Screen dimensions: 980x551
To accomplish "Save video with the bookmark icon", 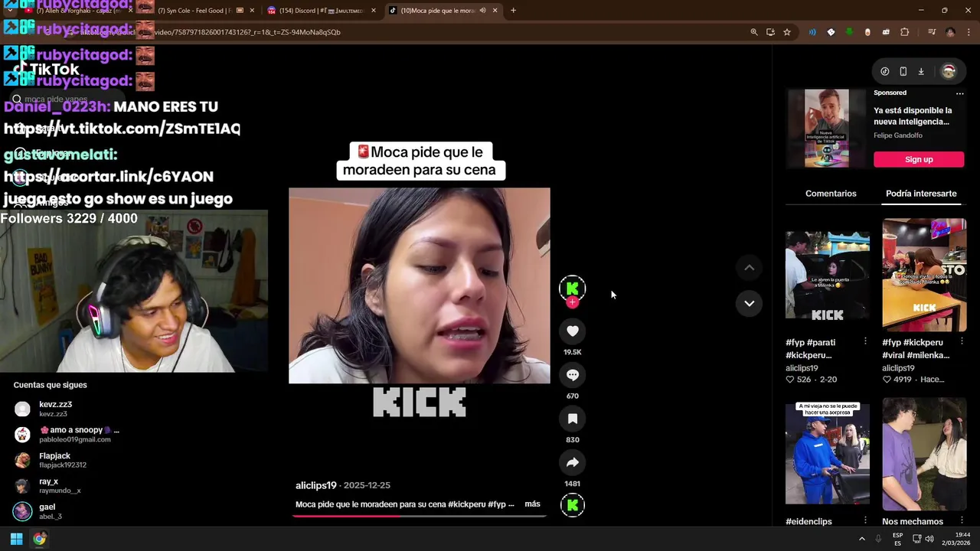I will tap(572, 419).
